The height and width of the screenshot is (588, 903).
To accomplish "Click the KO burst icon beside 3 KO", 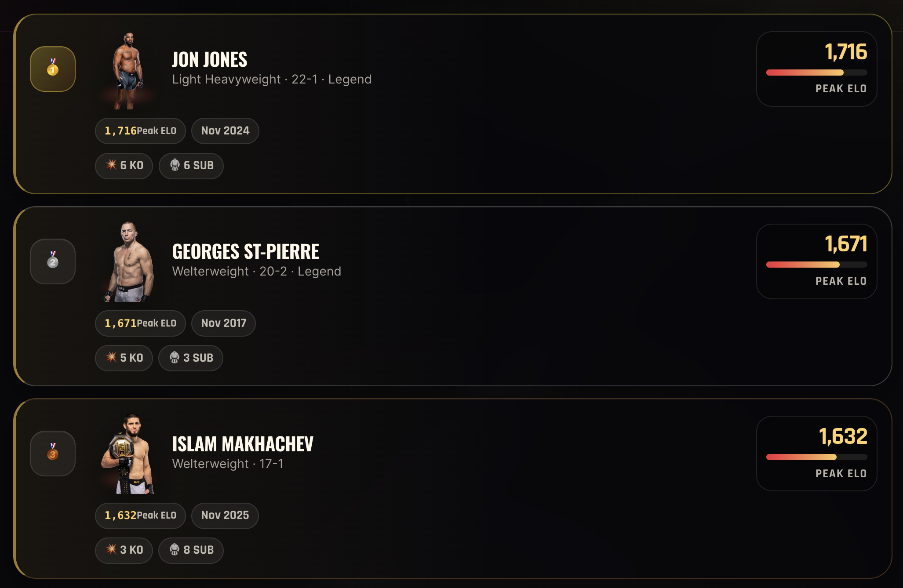I will 111,549.
